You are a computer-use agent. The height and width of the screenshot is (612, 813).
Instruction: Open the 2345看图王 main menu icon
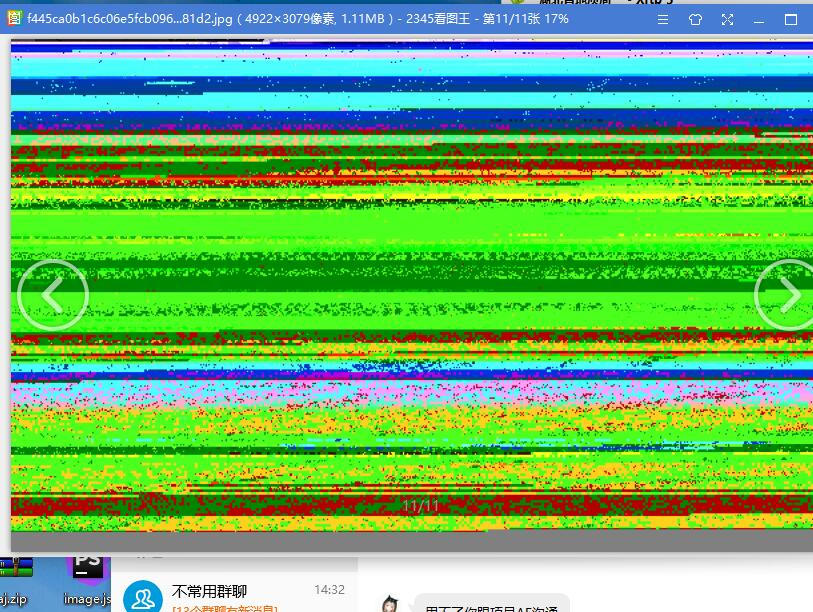(663, 20)
